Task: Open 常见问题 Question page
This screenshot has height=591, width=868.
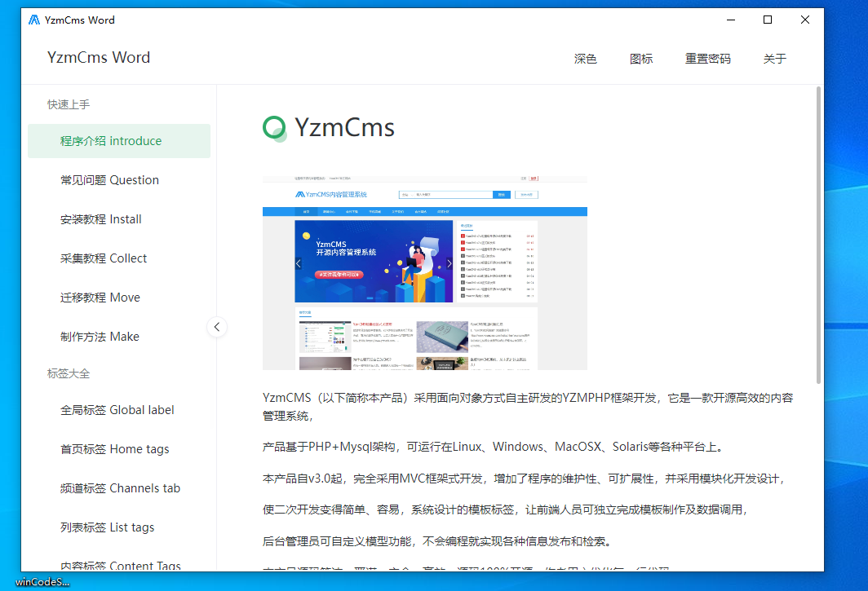Action: 109,180
